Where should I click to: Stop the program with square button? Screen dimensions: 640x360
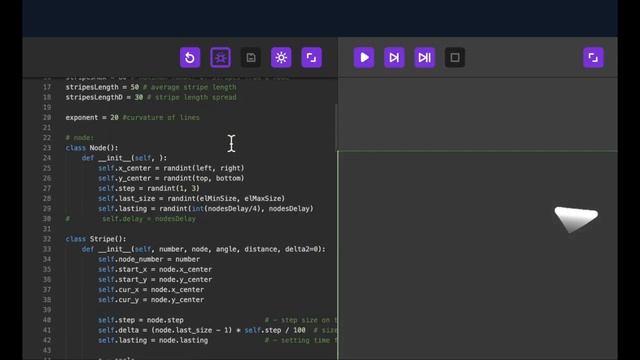coord(455,58)
